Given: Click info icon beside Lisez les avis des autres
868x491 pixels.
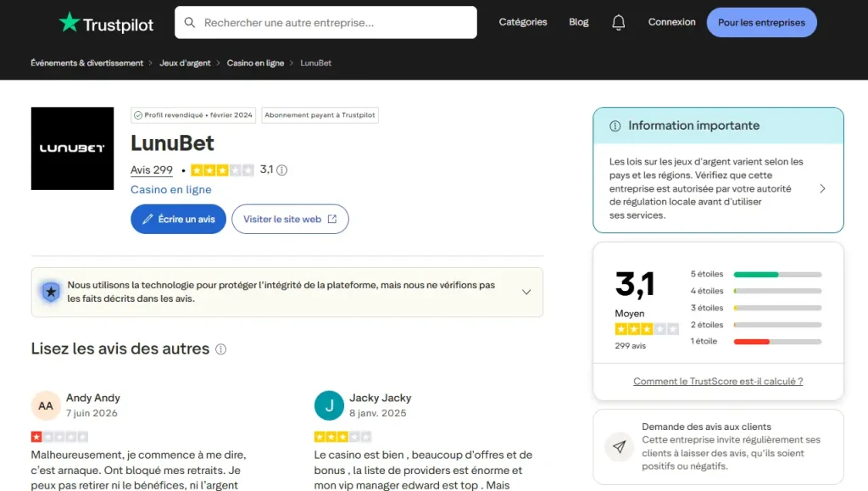Looking at the screenshot, I should click(221, 349).
